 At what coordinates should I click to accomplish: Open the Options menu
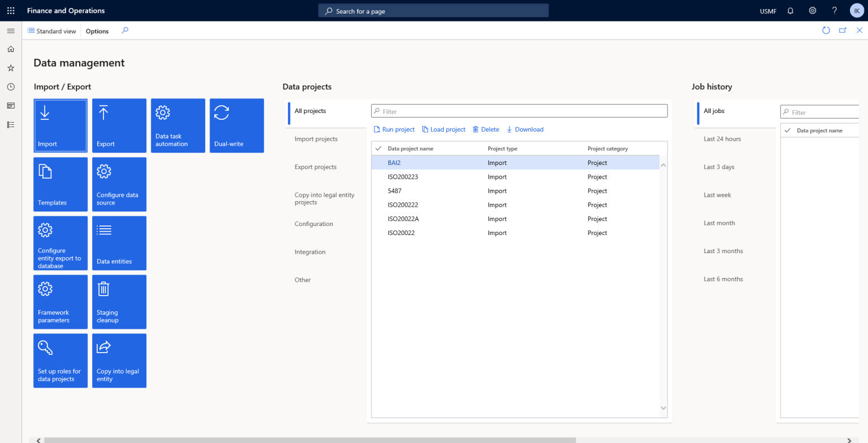point(96,31)
